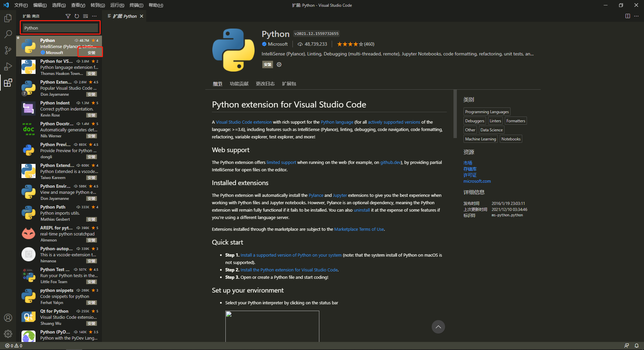Select the Machine Learning category tag
This screenshot has width=644, height=350.
pyautogui.click(x=480, y=139)
